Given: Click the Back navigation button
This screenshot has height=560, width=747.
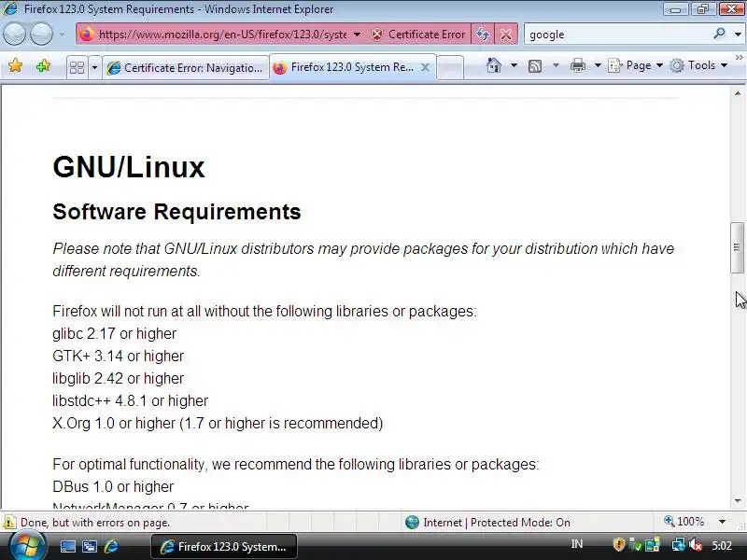Looking at the screenshot, I should (14, 35).
